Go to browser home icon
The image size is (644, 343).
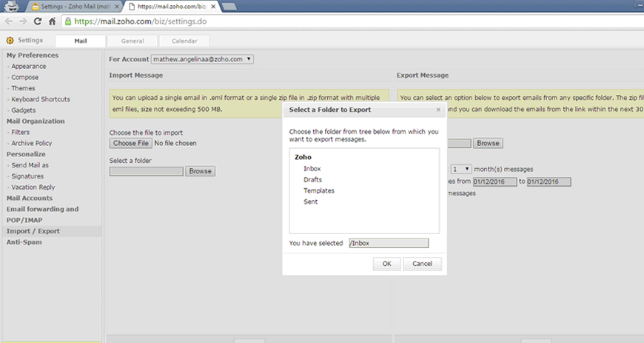pos(52,21)
